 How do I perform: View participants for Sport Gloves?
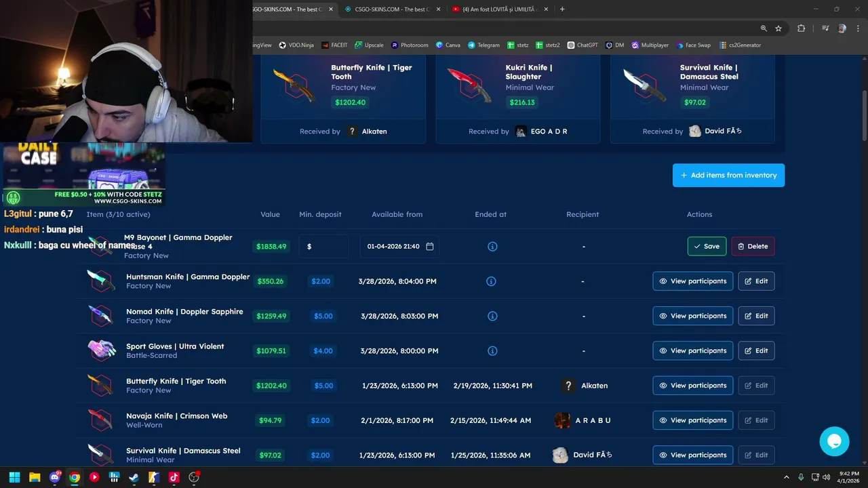click(692, 350)
